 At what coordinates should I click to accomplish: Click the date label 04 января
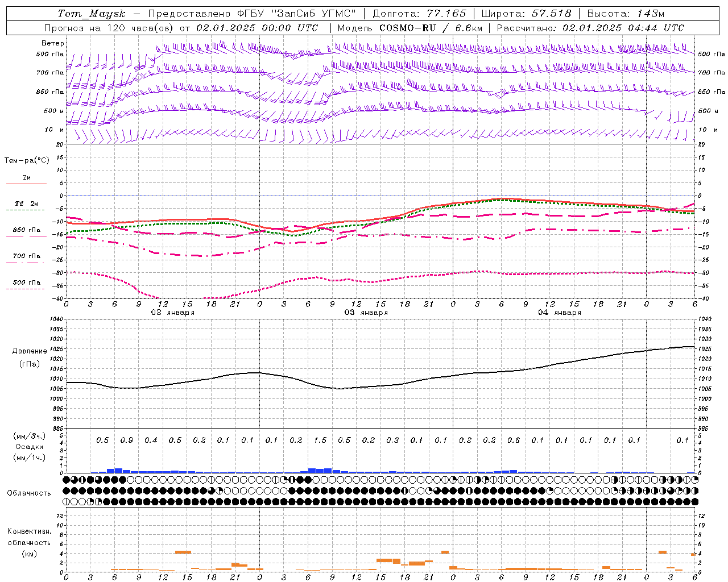click(560, 313)
